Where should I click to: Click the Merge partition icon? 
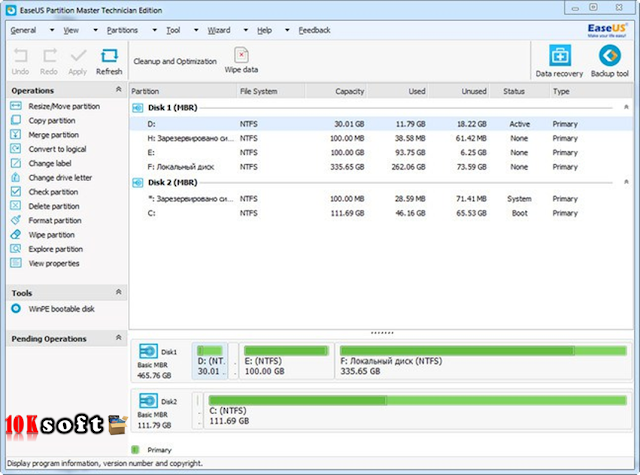coord(16,135)
